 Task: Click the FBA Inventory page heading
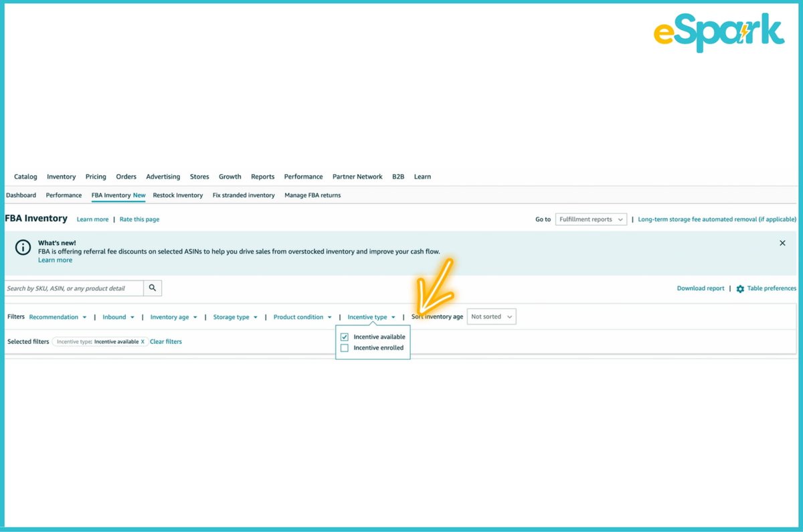(36, 219)
